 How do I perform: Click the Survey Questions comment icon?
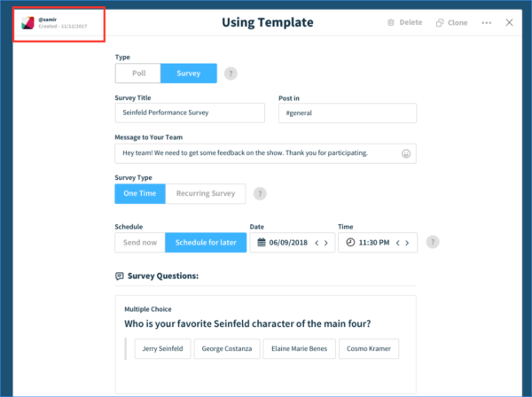pyautogui.click(x=120, y=276)
